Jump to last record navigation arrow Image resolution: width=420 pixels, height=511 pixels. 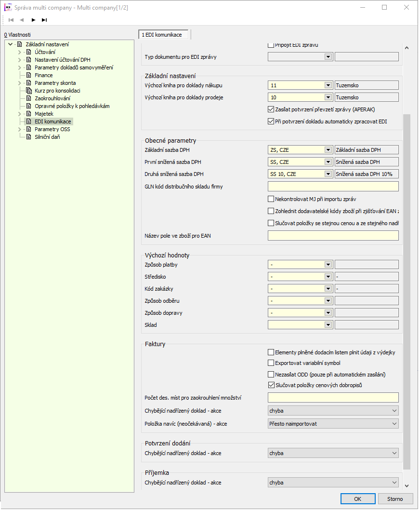[44, 20]
